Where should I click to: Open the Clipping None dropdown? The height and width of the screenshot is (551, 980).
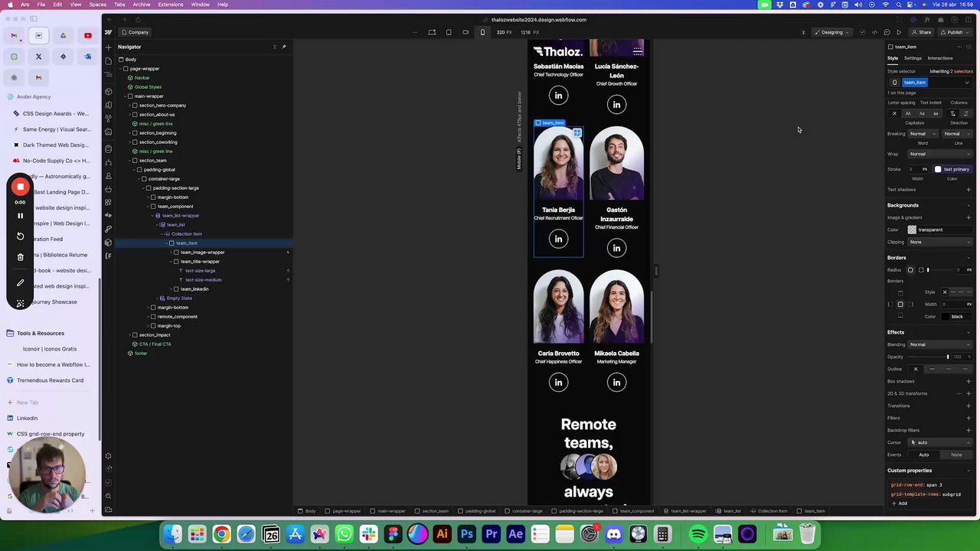pos(939,242)
